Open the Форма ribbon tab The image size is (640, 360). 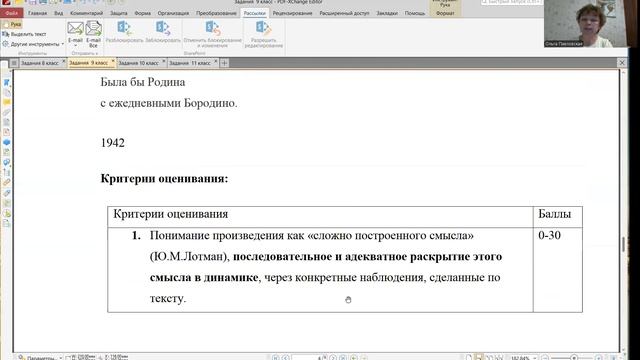(x=142, y=13)
